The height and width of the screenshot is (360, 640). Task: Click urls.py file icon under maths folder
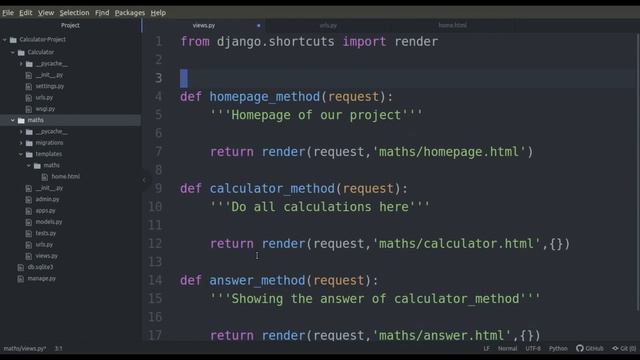(x=29, y=245)
